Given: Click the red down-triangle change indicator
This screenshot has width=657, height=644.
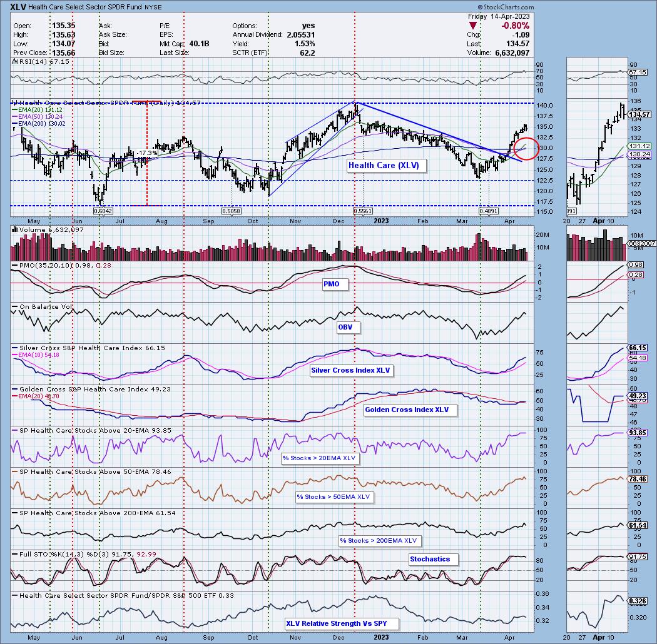Looking at the screenshot, I should tap(473, 26).
